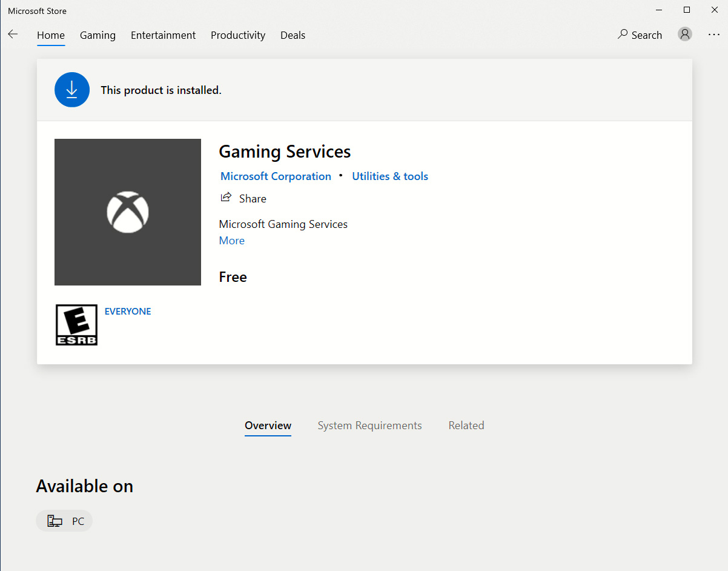Minimize the Microsoft Store window
728x571 pixels.
point(658,10)
